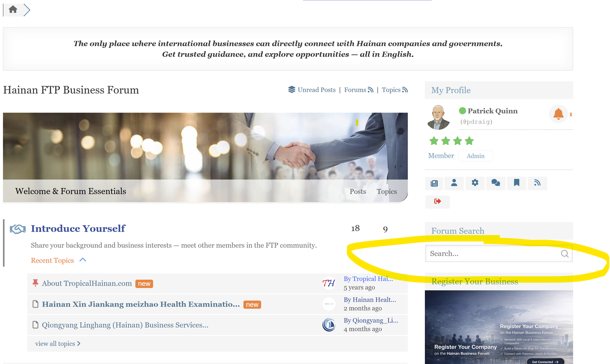The width and height of the screenshot is (610, 364).
Task: Open the profile activity newspaper icon
Action: pos(434,183)
